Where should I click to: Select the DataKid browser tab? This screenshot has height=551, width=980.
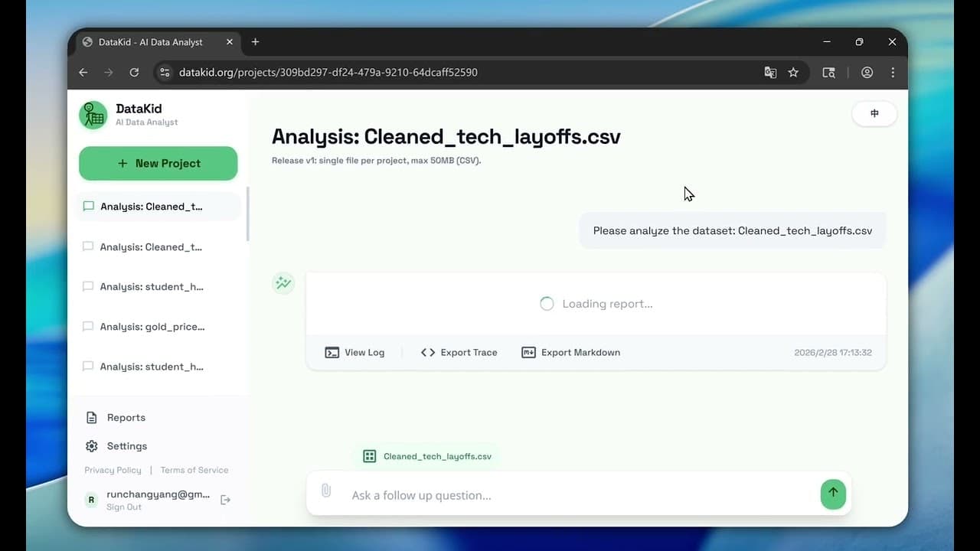tap(153, 42)
